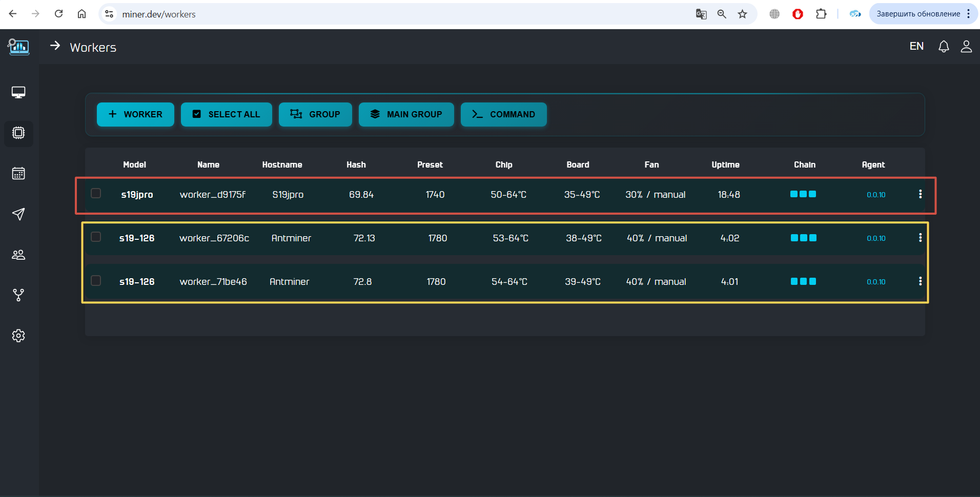Click the chain status squares for worker_71be46
Image resolution: width=980 pixels, height=497 pixels.
click(x=803, y=281)
